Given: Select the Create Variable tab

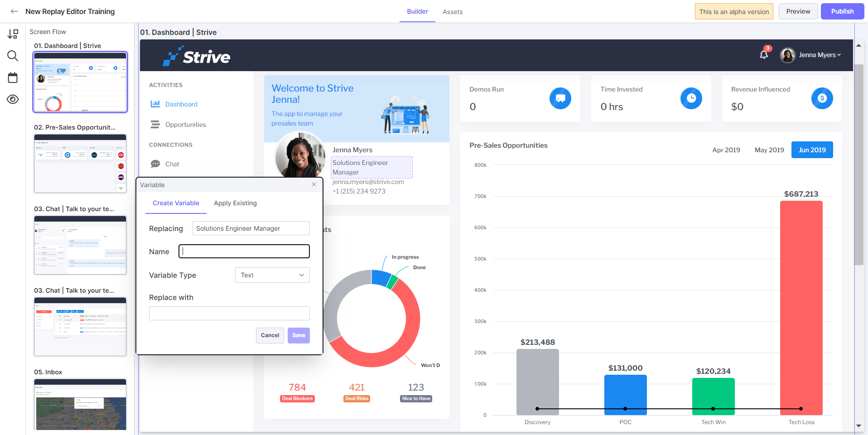Looking at the screenshot, I should [x=176, y=203].
